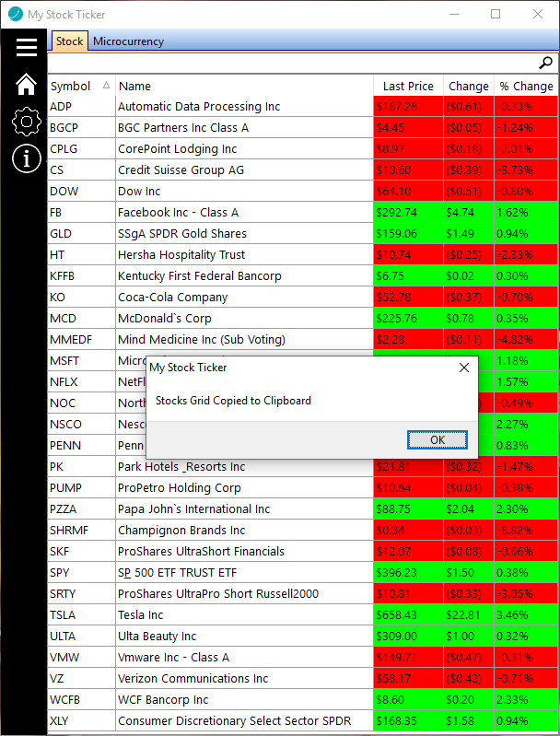Click the My Stock Ticker app icon

(x=16, y=14)
